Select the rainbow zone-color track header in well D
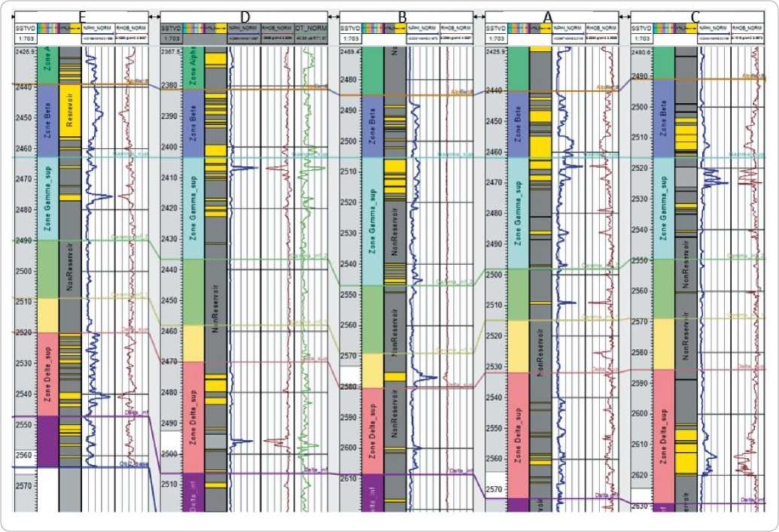The height and width of the screenshot is (532, 779). 193,29
